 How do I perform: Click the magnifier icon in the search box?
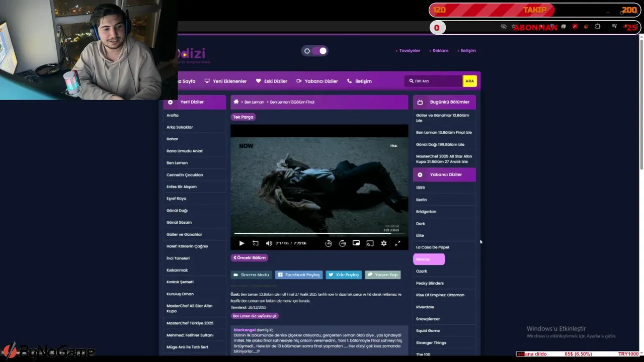411,81
